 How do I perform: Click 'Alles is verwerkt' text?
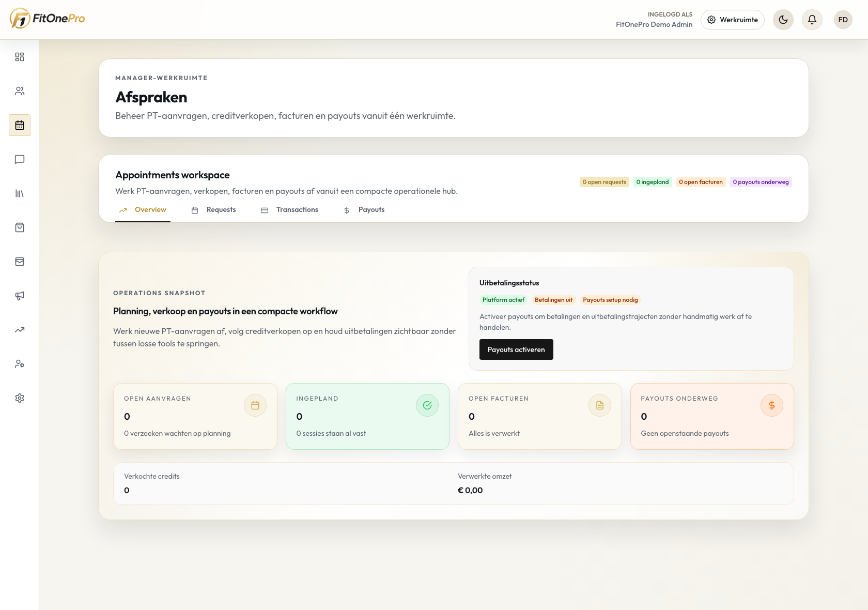pos(494,433)
